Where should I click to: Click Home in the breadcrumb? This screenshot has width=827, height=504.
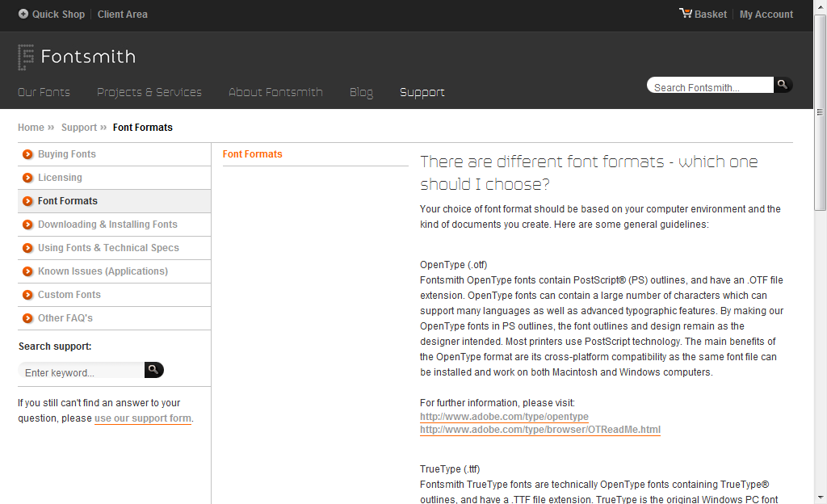point(31,127)
